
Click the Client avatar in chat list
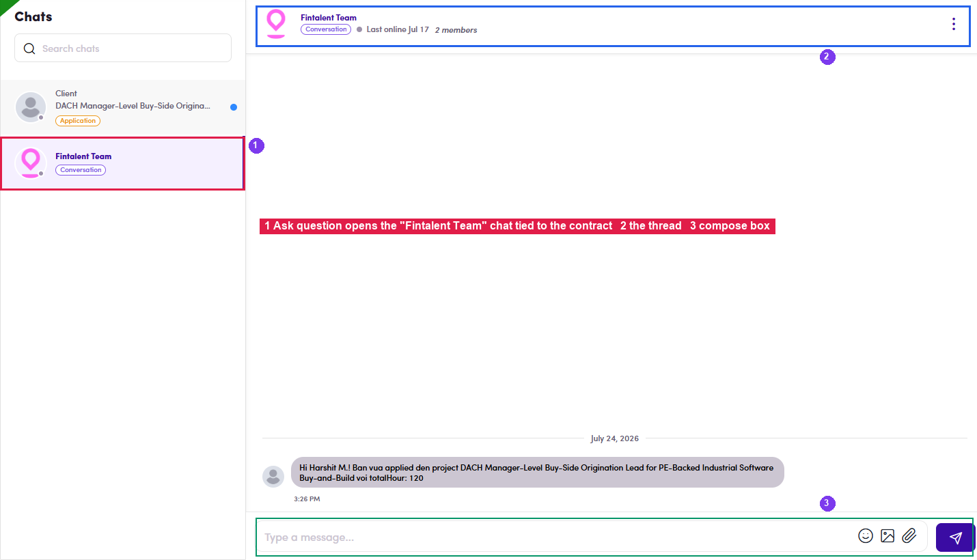tap(30, 107)
